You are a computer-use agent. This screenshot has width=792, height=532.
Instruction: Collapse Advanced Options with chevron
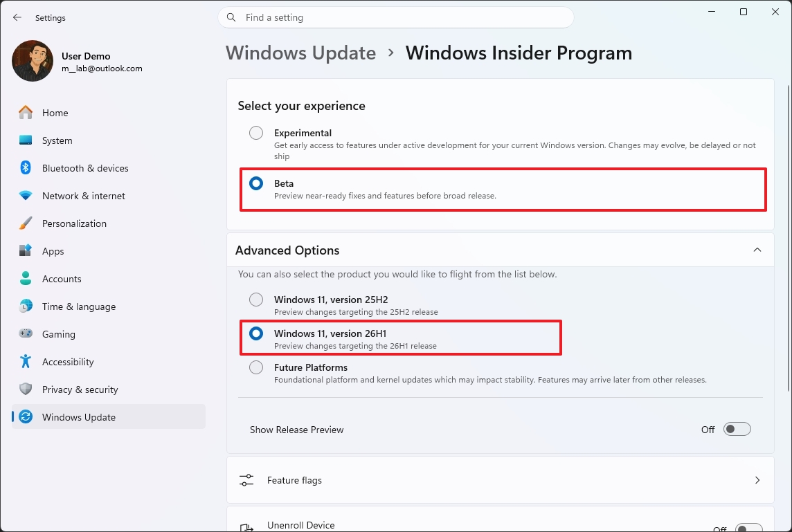click(x=757, y=250)
